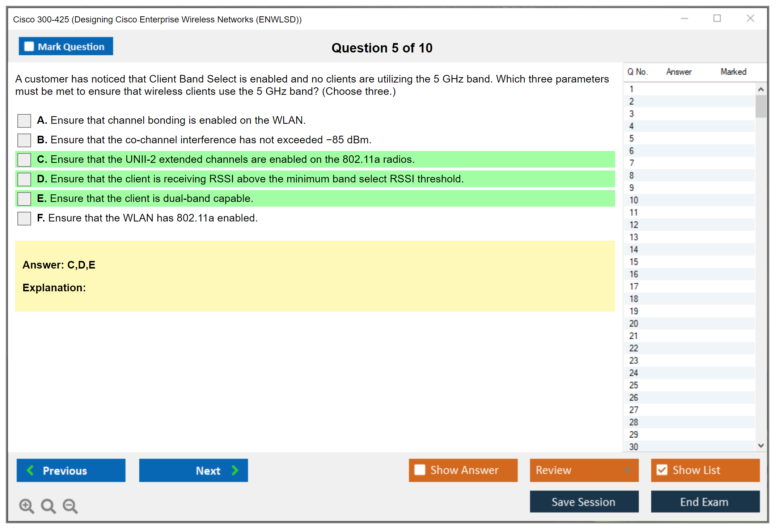Click the zoom out magnifier icon
The height and width of the screenshot is (532, 778).
[70, 506]
